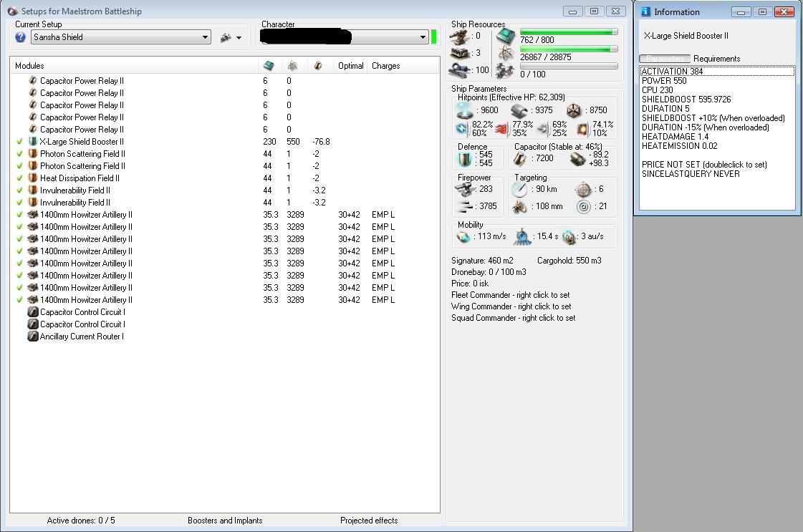
Task: Toggle the last 1400mm Howitzer Artillery II checkmark
Action: 19,300
